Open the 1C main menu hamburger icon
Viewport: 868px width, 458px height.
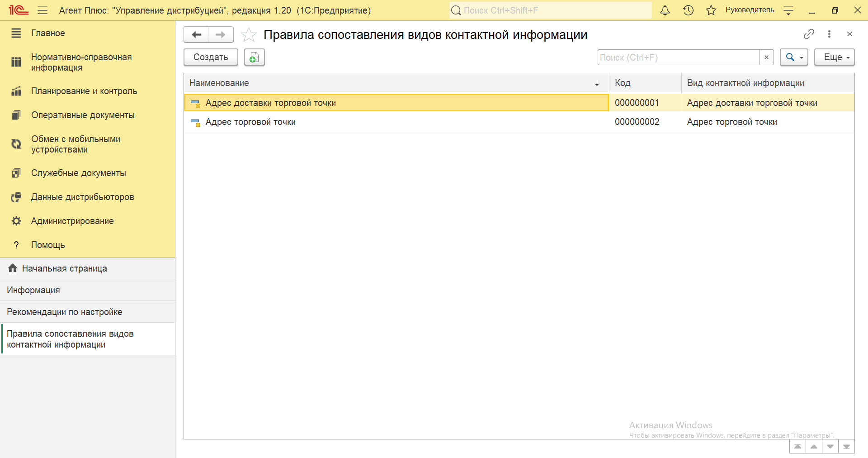[x=42, y=10]
